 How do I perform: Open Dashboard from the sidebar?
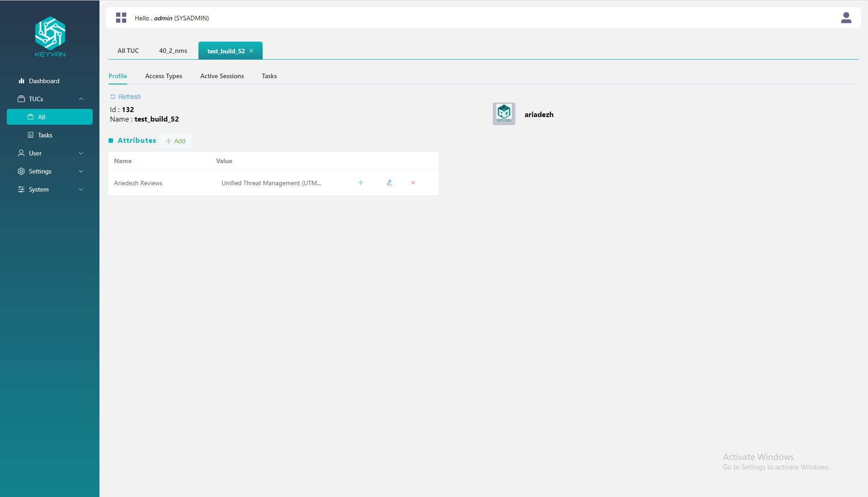(44, 81)
